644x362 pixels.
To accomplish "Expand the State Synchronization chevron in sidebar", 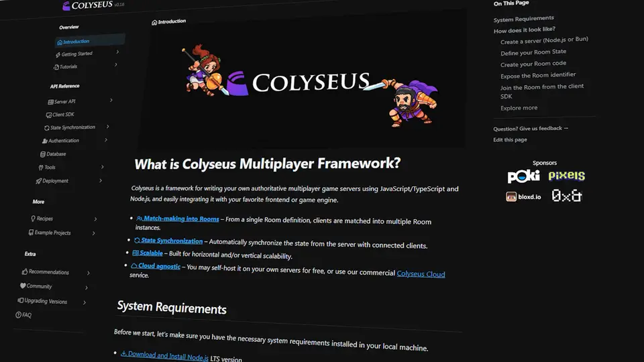I will tap(107, 127).
